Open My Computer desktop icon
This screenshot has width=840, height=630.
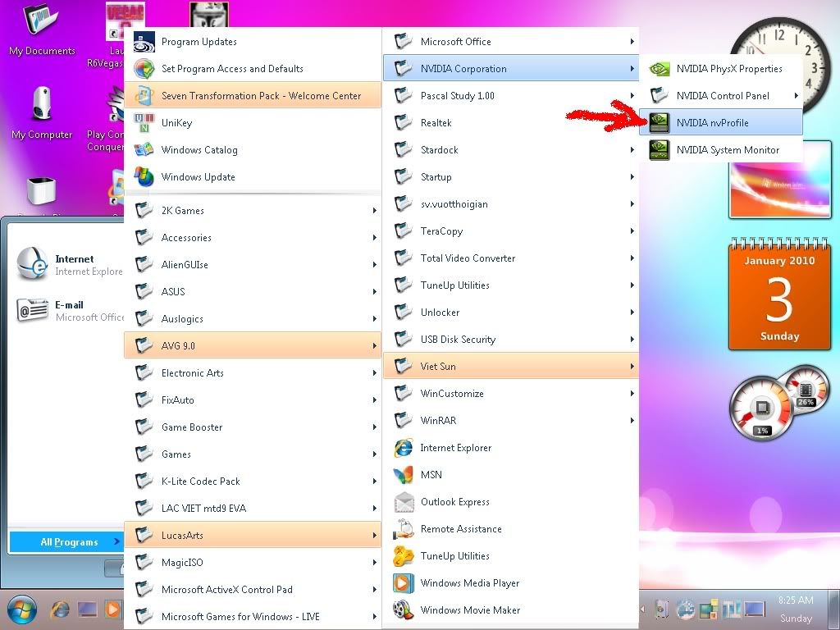click(42, 112)
